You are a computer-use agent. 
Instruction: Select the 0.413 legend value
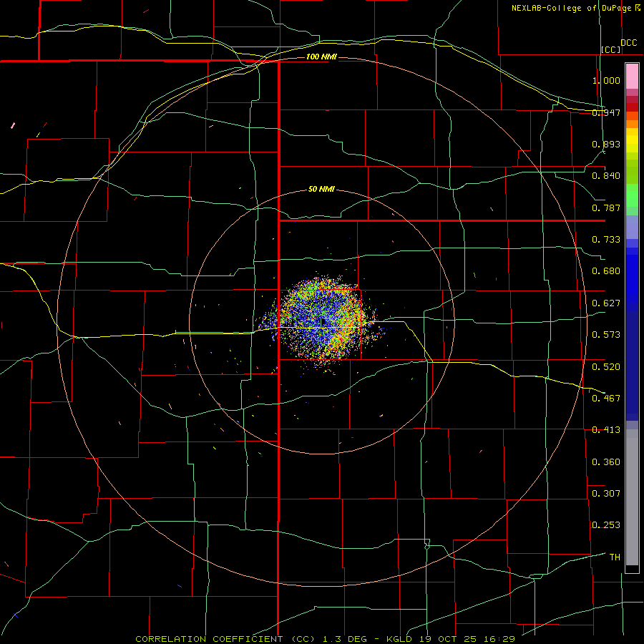pyautogui.click(x=606, y=430)
